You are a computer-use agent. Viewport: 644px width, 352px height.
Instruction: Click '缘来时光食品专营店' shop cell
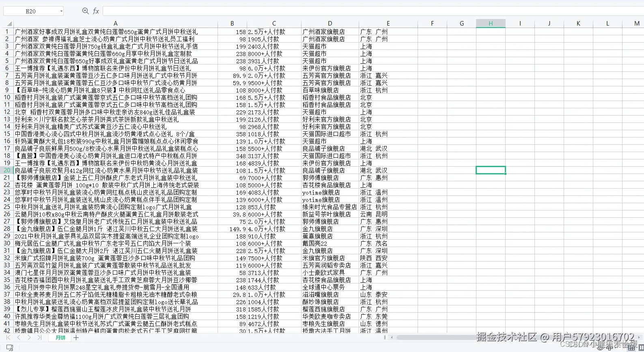pos(330,207)
